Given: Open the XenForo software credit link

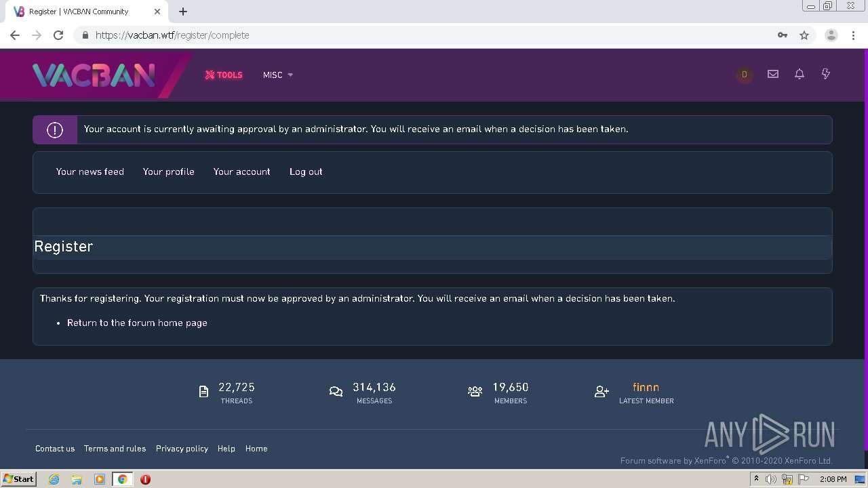Looking at the screenshot, I should 726,461.
